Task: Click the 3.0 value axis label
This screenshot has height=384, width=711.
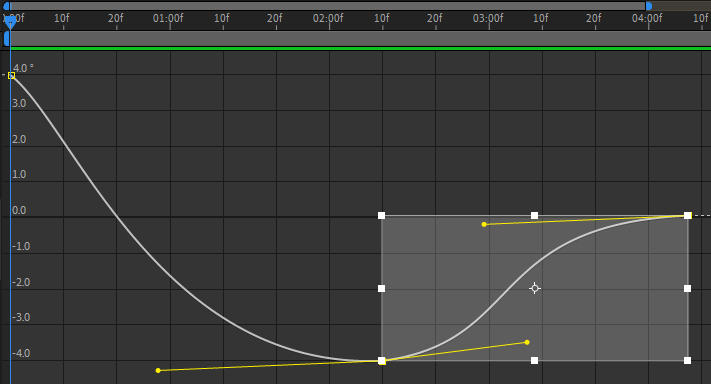Action: [19, 103]
